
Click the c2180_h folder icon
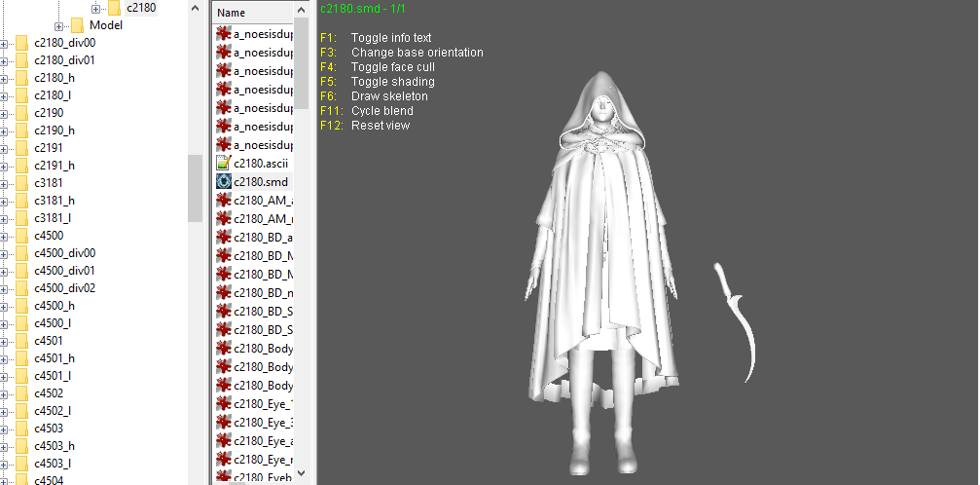[x=21, y=78]
